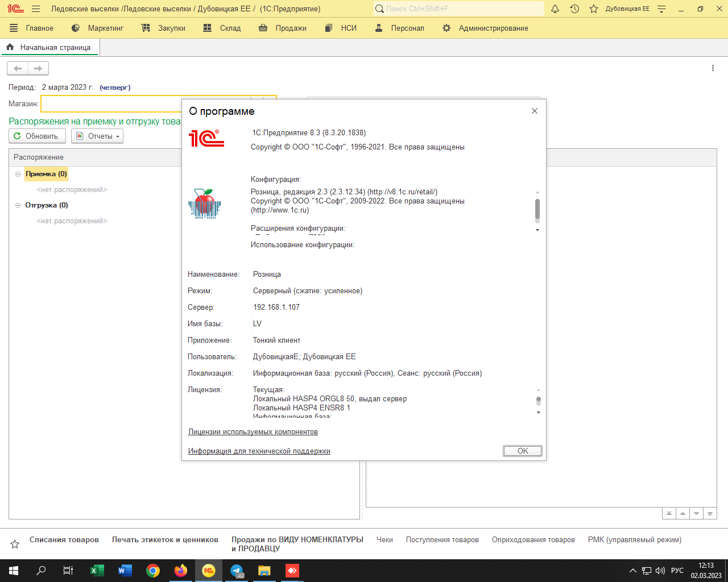This screenshot has height=582, width=728.
Task: Click the notifications bell icon
Action: click(555, 9)
